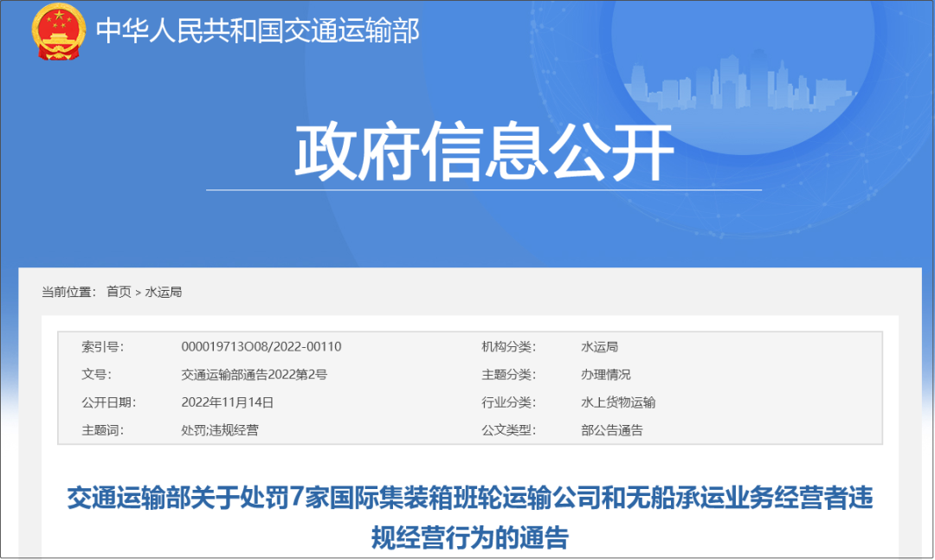
Task: Select document number 交通运输部通告2022第2号
Action: [x=254, y=375]
